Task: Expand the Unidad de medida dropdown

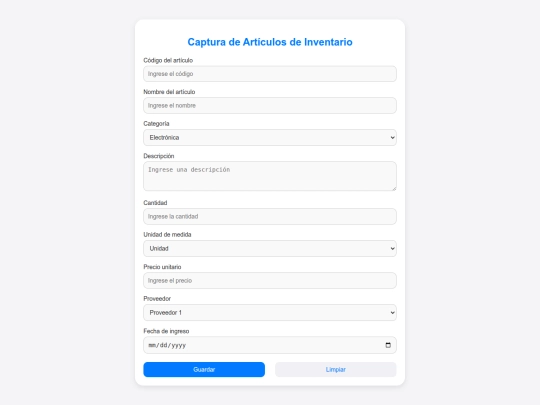Action: click(270, 248)
